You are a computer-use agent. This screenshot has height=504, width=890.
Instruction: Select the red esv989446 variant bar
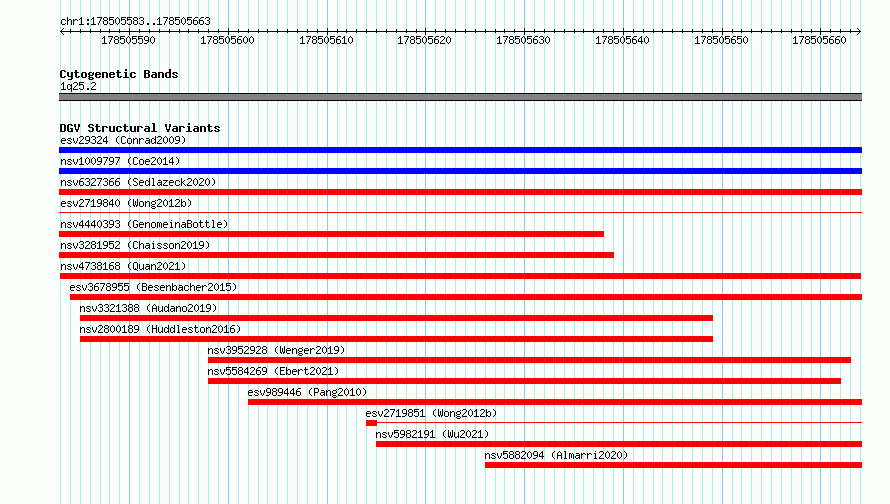(555, 402)
